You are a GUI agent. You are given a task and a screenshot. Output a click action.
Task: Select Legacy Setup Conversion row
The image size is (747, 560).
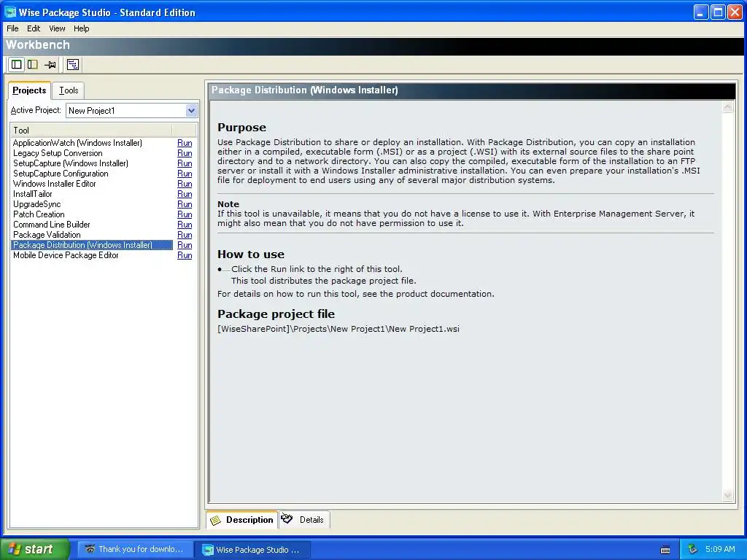pos(91,153)
